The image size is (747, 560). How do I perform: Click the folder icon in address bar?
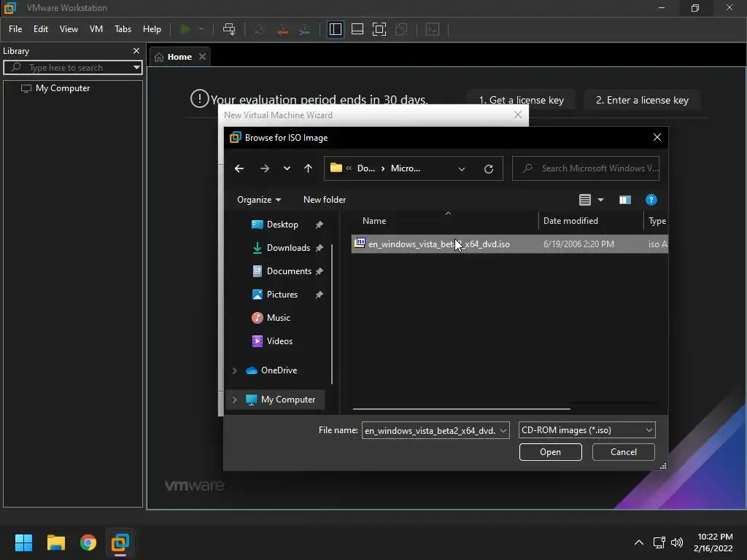click(336, 168)
